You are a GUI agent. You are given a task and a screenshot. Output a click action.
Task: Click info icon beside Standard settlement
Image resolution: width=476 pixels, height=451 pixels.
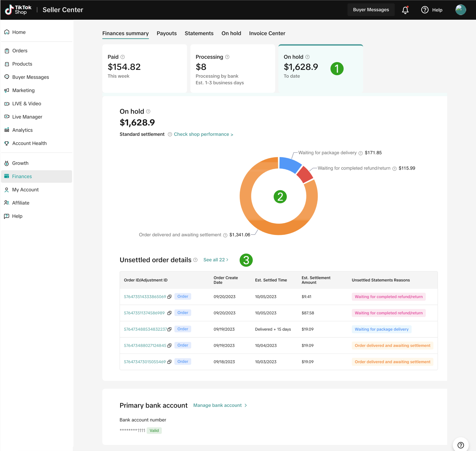pos(170,135)
